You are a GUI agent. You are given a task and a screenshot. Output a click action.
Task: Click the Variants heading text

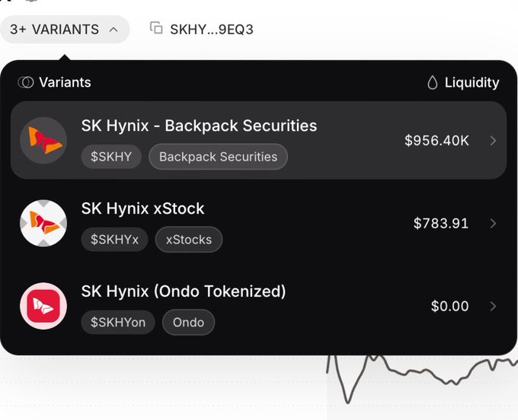(65, 82)
